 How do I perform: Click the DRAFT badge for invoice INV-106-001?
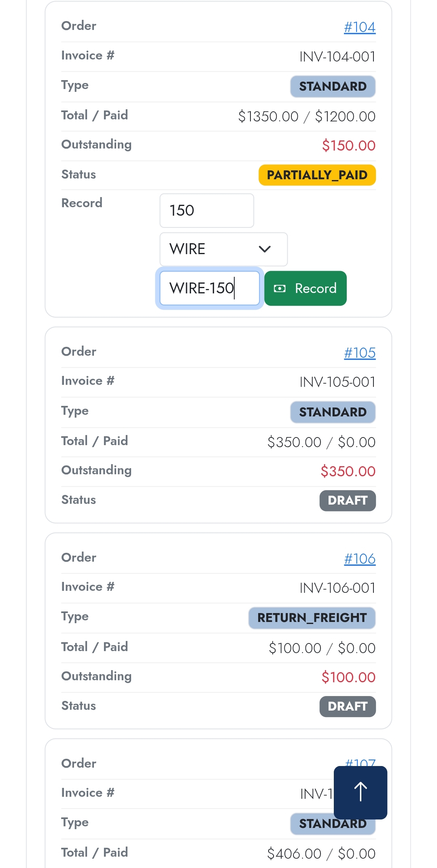[347, 706]
